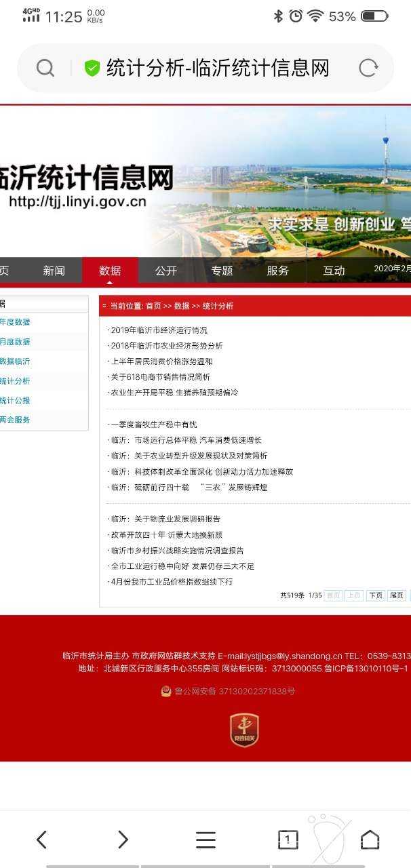
Task: Open article 2019年临沂市经济运行情况
Action: pyautogui.click(x=159, y=330)
